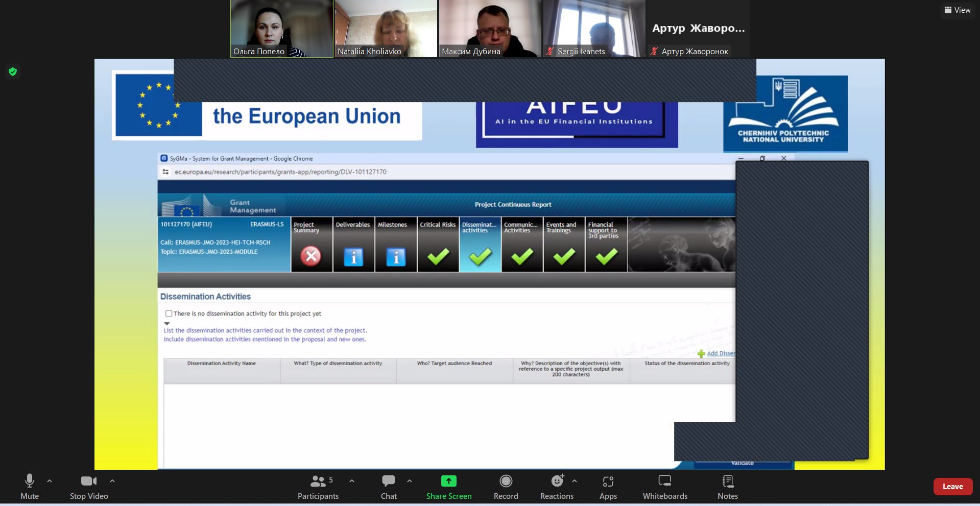The image size is (980, 506).
Task: Start sharing with Share Screen
Action: coord(448,486)
